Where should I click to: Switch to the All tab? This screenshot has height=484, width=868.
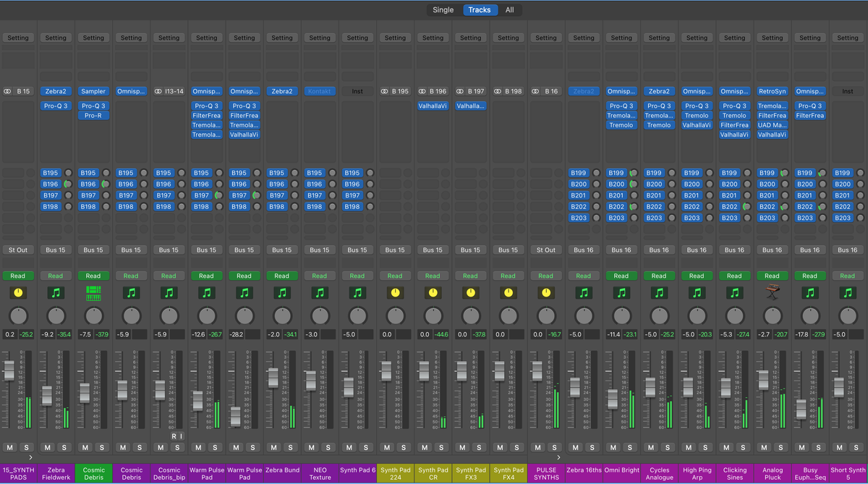pos(510,10)
